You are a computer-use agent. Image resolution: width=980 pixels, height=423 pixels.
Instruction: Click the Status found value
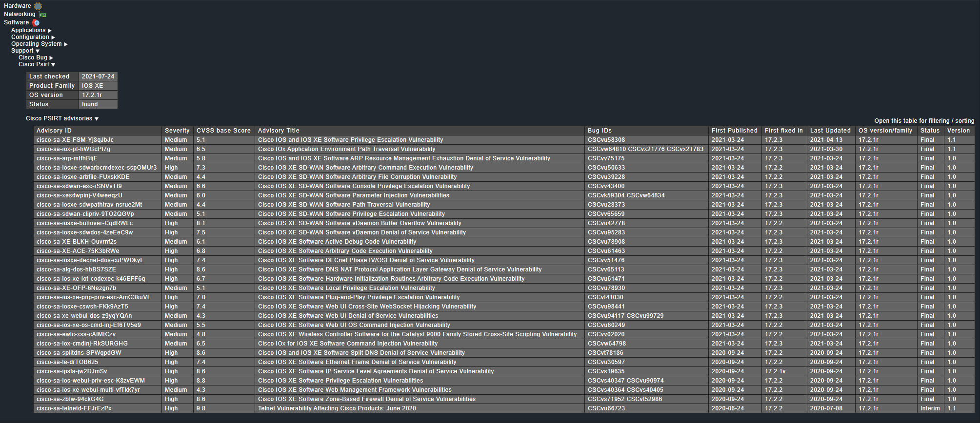(98, 104)
